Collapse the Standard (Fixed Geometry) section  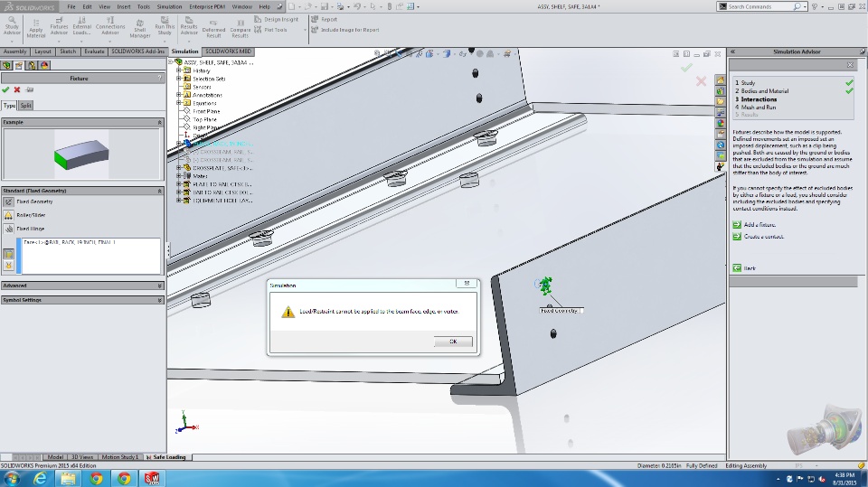(x=159, y=191)
